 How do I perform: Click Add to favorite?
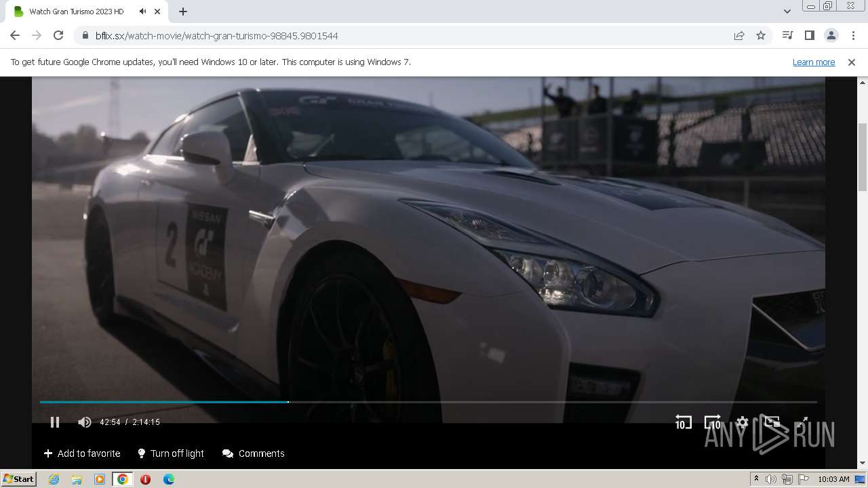82,453
